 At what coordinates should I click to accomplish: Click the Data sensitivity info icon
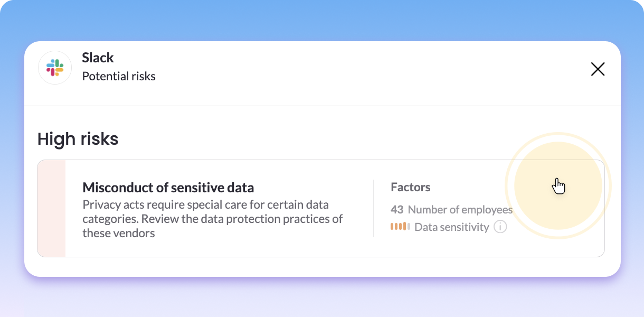(x=500, y=227)
